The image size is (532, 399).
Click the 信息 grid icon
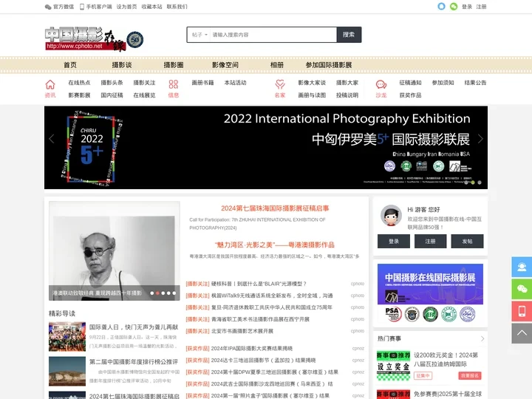click(174, 84)
